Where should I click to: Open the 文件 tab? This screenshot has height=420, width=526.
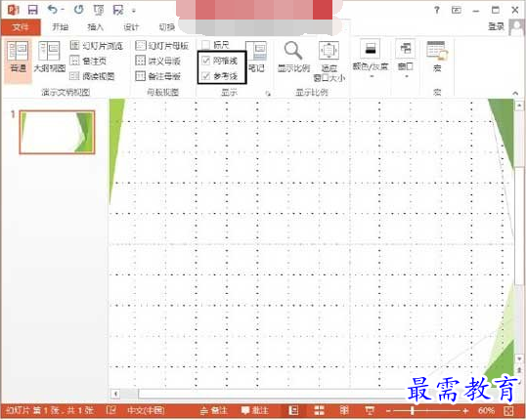[21, 27]
